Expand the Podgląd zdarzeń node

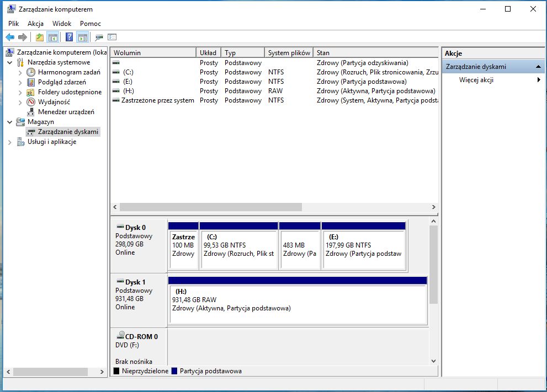[x=20, y=83]
